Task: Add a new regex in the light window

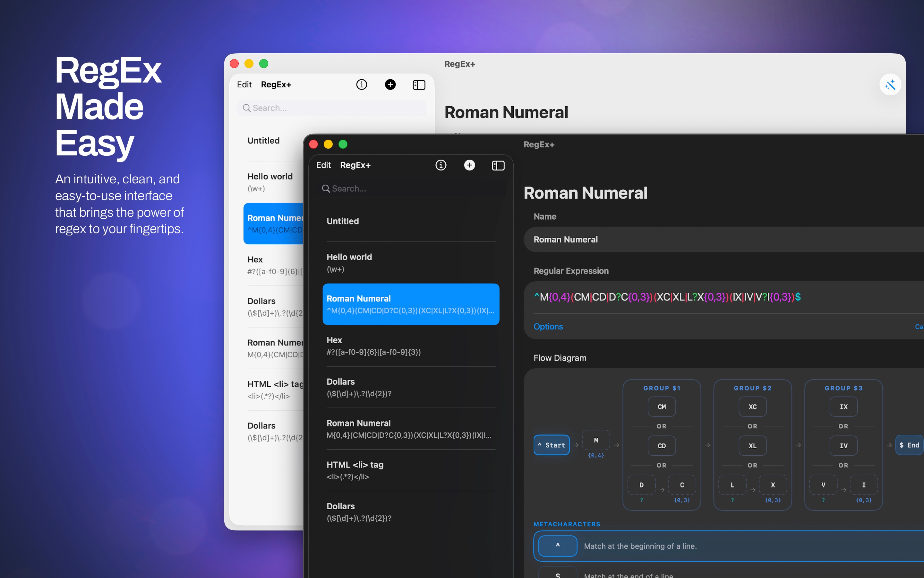Action: [x=390, y=84]
